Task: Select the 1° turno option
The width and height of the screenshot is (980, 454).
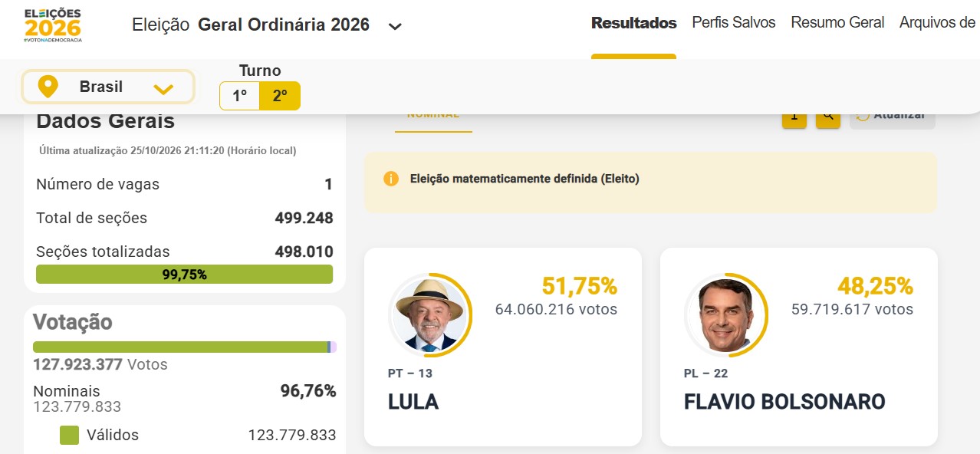Action: [x=240, y=96]
